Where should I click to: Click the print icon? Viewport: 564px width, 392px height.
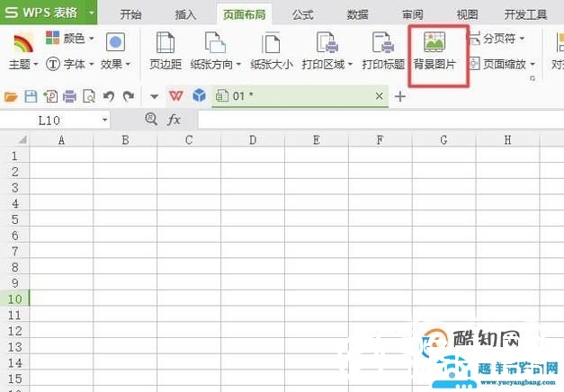point(69,96)
